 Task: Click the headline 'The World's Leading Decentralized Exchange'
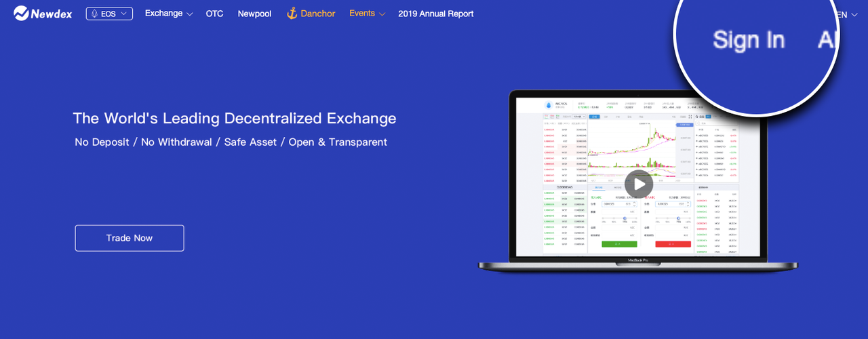pyautogui.click(x=235, y=118)
